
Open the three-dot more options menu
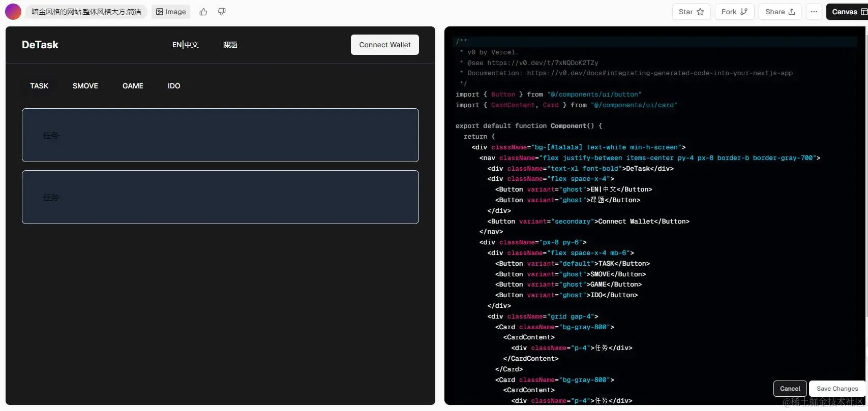[x=814, y=12]
